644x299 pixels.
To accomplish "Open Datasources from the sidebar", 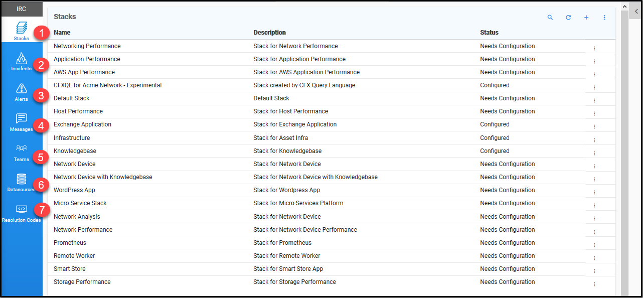I will [21, 182].
